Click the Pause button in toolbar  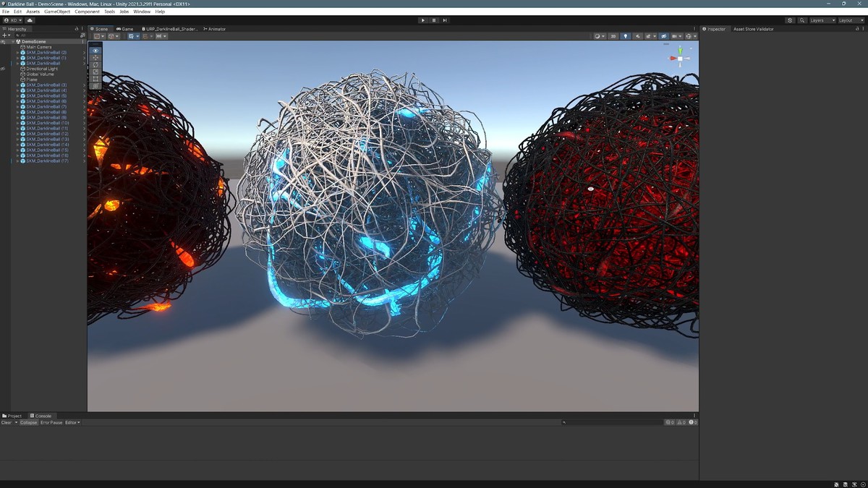pos(434,20)
